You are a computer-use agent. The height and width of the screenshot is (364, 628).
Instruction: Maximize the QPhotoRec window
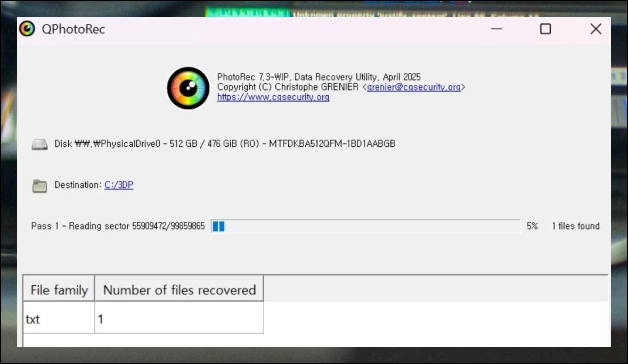pyautogui.click(x=545, y=29)
